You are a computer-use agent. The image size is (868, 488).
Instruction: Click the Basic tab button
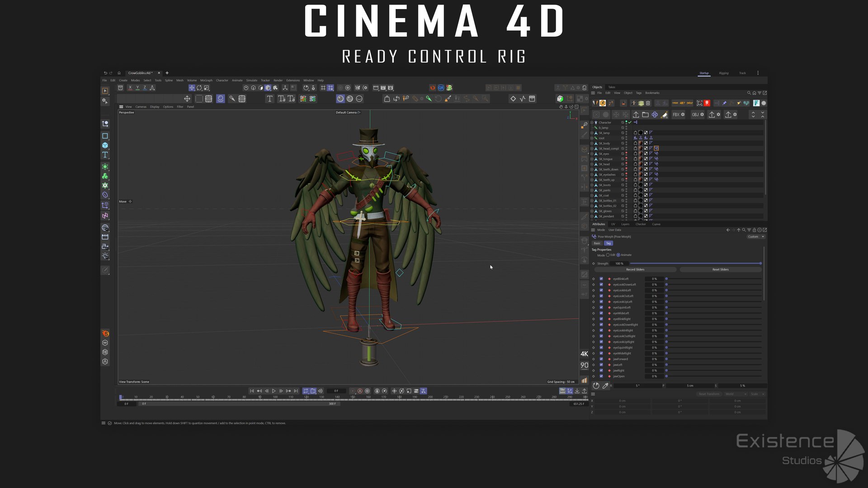597,243
